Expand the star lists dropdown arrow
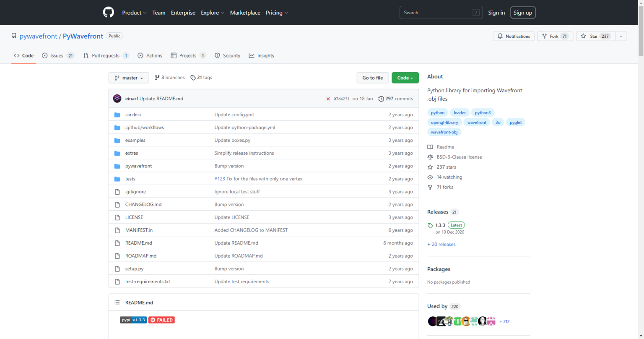644x339 pixels. [x=621, y=37]
